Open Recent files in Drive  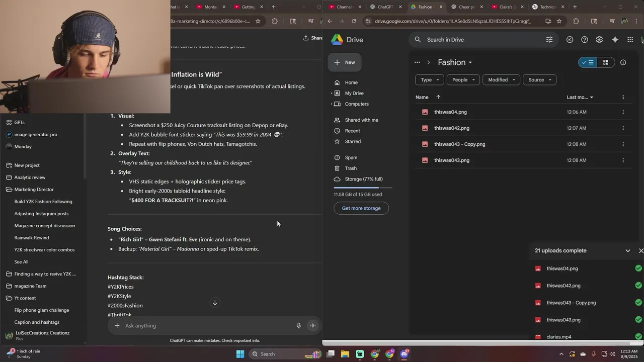(352, 131)
